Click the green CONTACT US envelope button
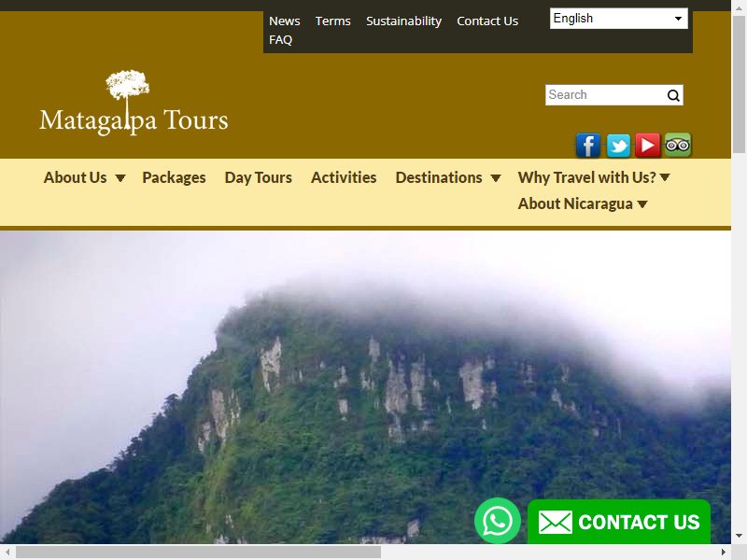The image size is (747, 560). 619,522
